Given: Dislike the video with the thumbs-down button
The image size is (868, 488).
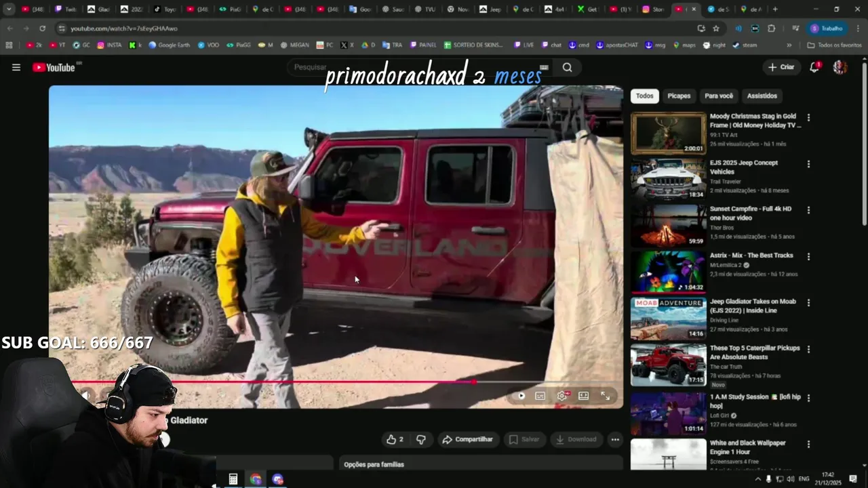Looking at the screenshot, I should tap(420, 439).
